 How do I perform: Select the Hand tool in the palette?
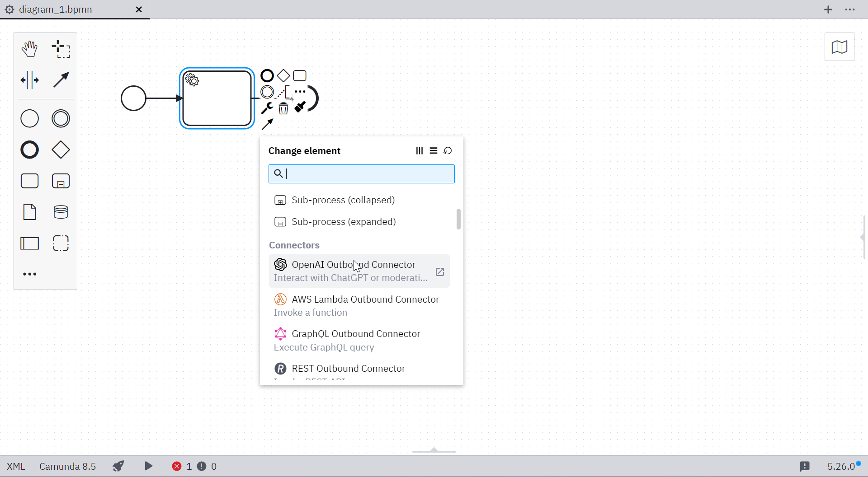[29, 48]
